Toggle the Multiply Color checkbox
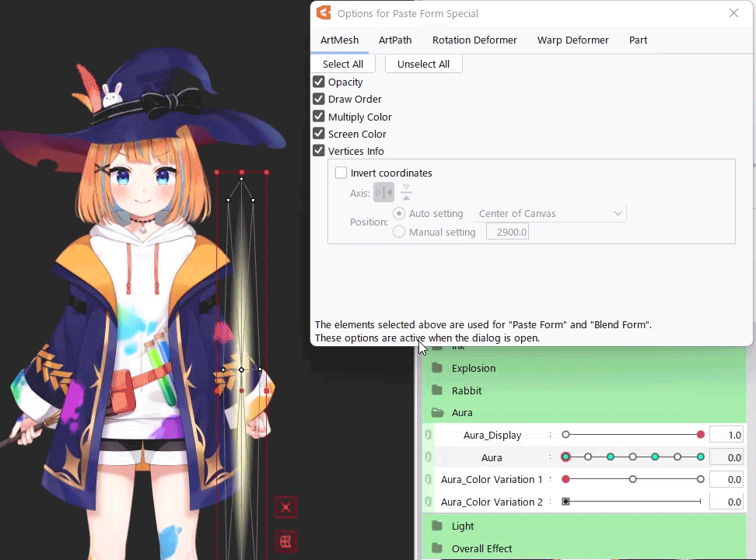 pyautogui.click(x=319, y=117)
